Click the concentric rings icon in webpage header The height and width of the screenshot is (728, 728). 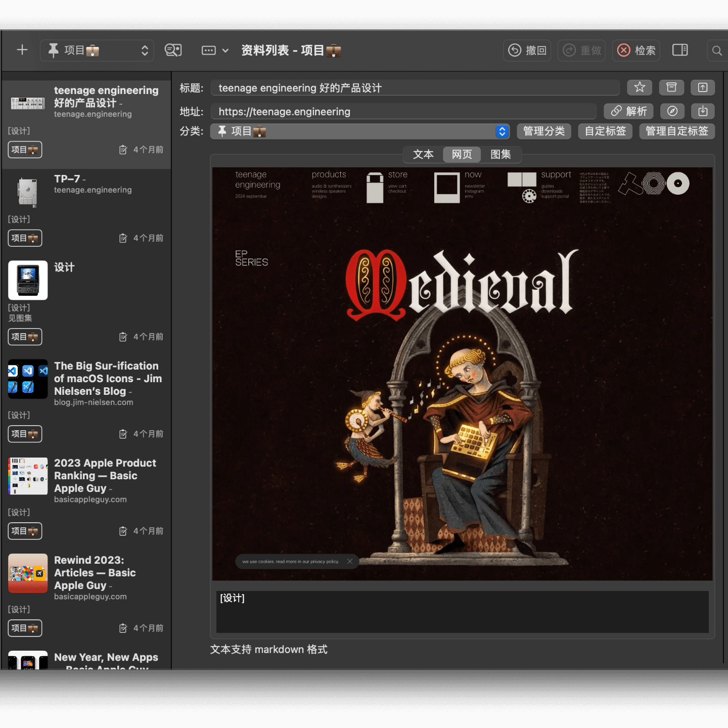tap(654, 184)
